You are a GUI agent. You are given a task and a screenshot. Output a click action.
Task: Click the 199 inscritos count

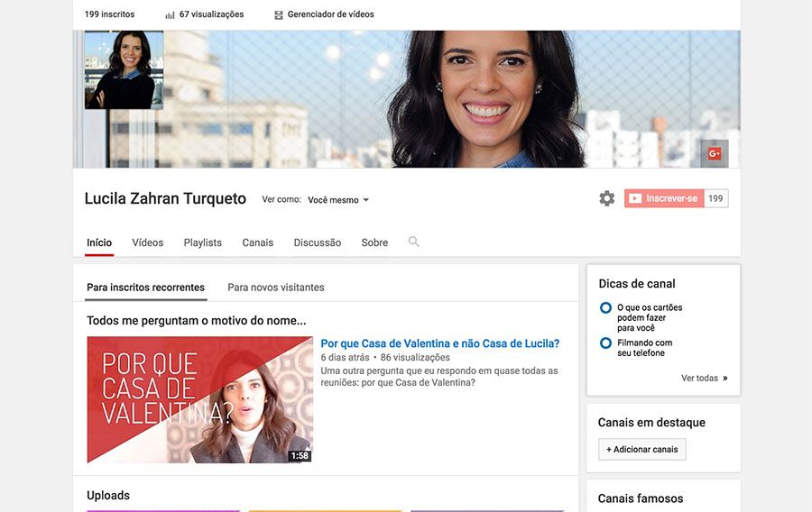(109, 14)
